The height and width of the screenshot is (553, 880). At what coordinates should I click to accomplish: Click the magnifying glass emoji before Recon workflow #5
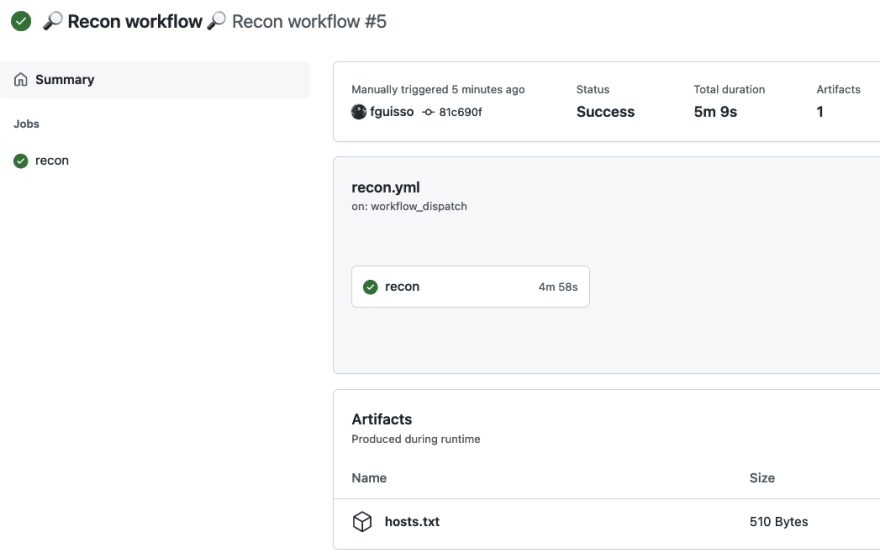tap(216, 21)
